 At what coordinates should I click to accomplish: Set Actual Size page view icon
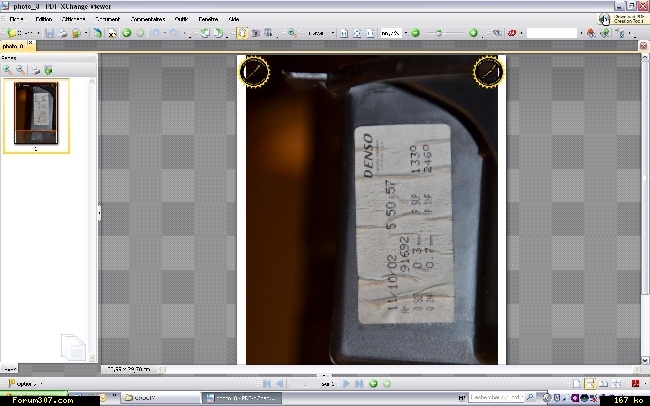coord(344,33)
